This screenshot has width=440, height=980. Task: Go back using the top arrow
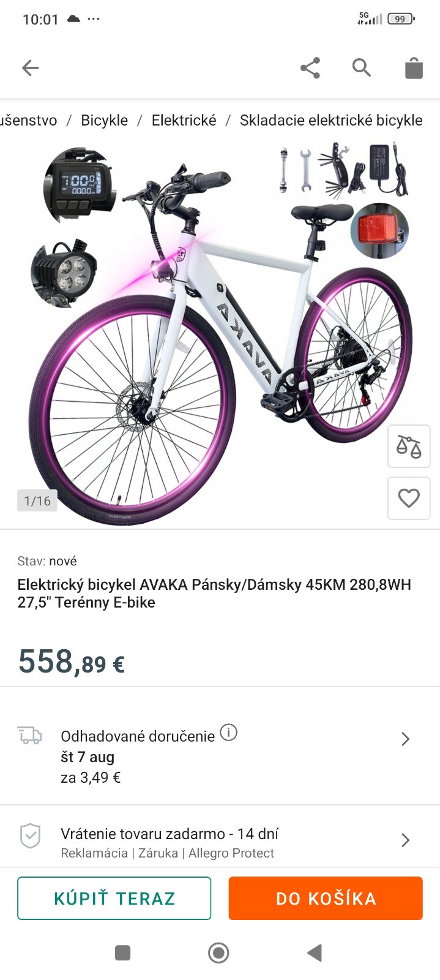30,68
